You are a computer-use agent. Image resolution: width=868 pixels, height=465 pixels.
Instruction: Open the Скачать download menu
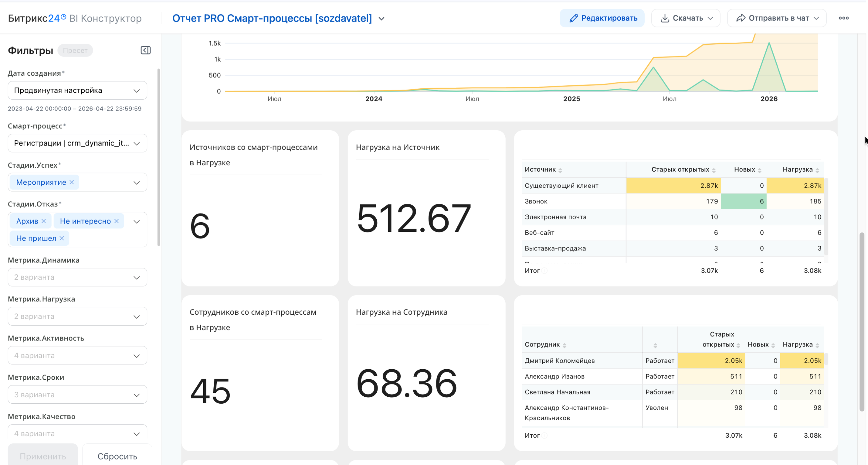click(685, 18)
